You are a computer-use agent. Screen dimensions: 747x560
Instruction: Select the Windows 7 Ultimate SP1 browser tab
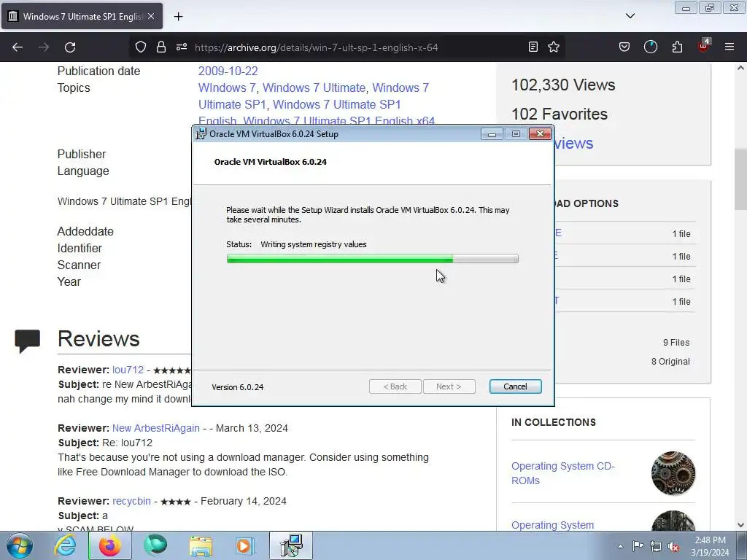coord(82,16)
